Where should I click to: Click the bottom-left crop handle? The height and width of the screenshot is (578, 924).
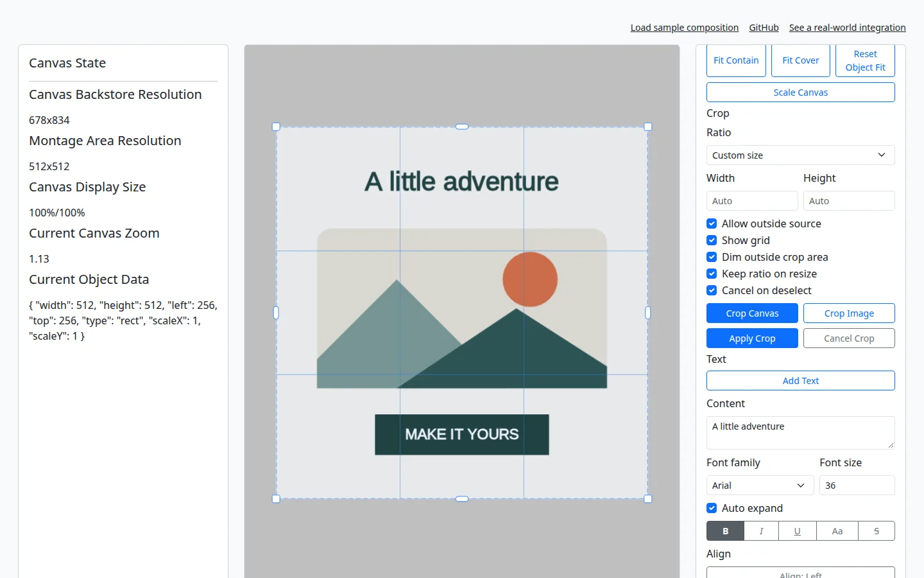(277, 498)
